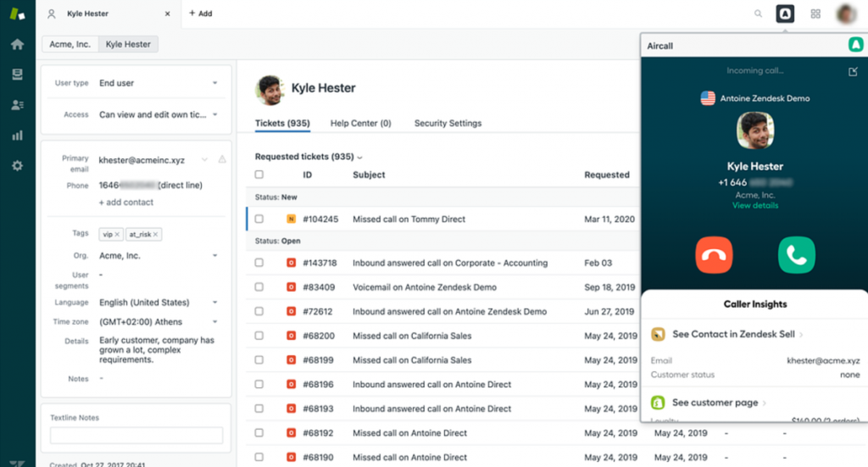The height and width of the screenshot is (467, 868).
Task: Click the Shopify icon beside See customer page
Action: pos(658,403)
